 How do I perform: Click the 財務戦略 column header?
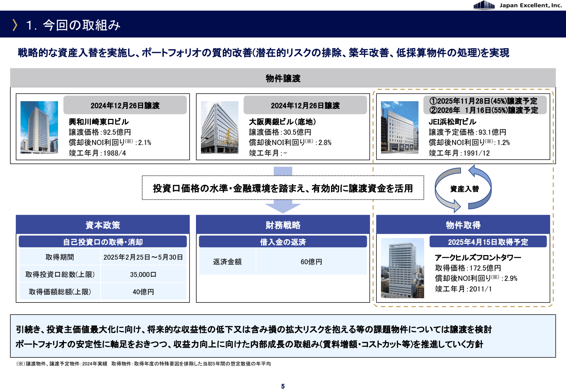tap(283, 225)
